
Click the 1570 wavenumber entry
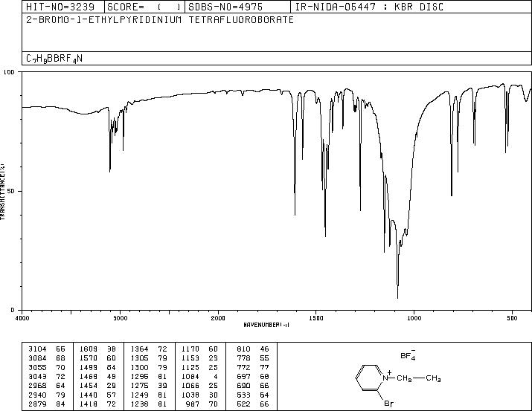(x=89, y=358)
